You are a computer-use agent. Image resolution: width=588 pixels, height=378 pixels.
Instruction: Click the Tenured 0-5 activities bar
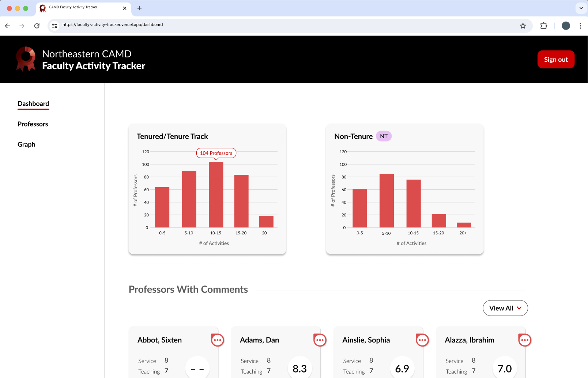point(162,207)
